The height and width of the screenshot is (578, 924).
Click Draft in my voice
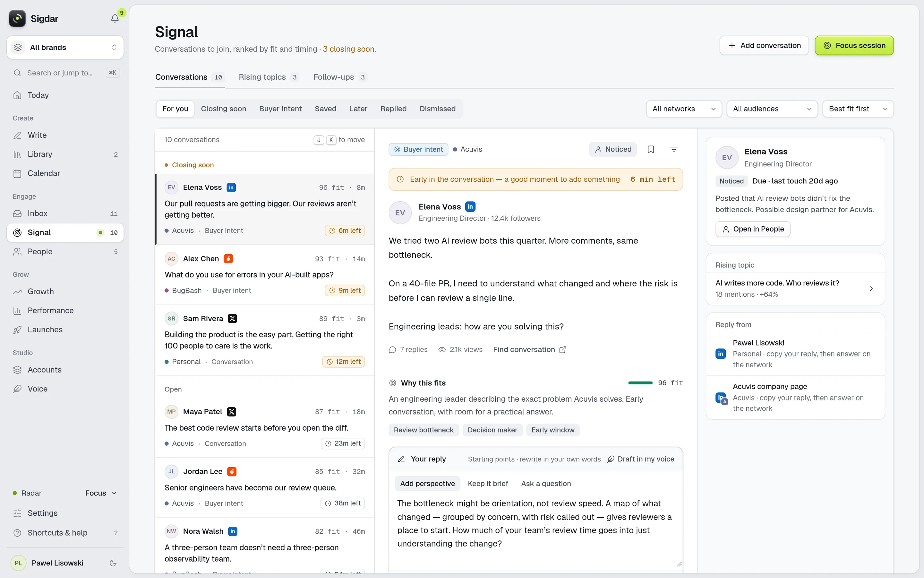point(641,459)
